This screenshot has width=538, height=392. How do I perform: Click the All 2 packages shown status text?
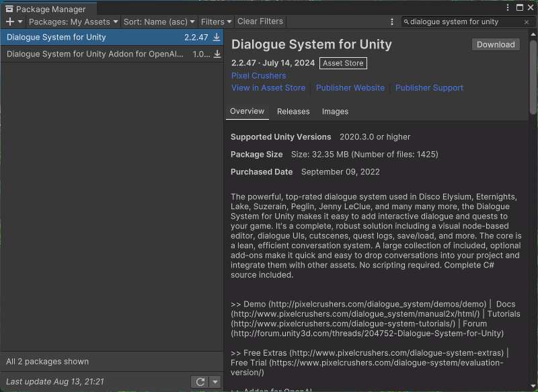coord(47,362)
